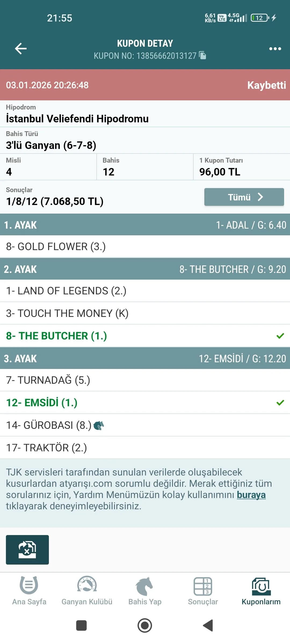Tap the horse icon beside GÜROBASI

click(99, 425)
